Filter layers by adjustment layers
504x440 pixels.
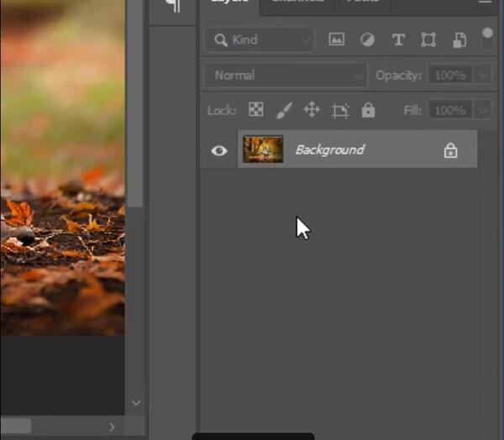[367, 39]
